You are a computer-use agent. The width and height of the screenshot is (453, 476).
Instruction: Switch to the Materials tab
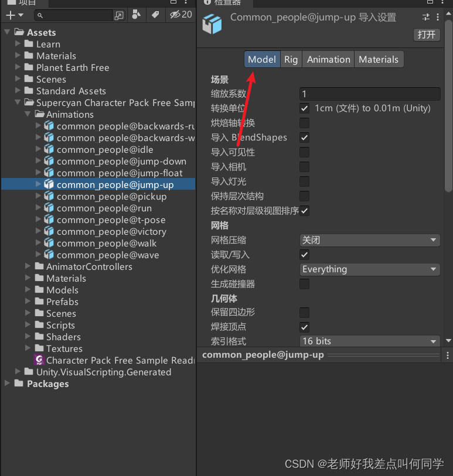click(x=379, y=59)
